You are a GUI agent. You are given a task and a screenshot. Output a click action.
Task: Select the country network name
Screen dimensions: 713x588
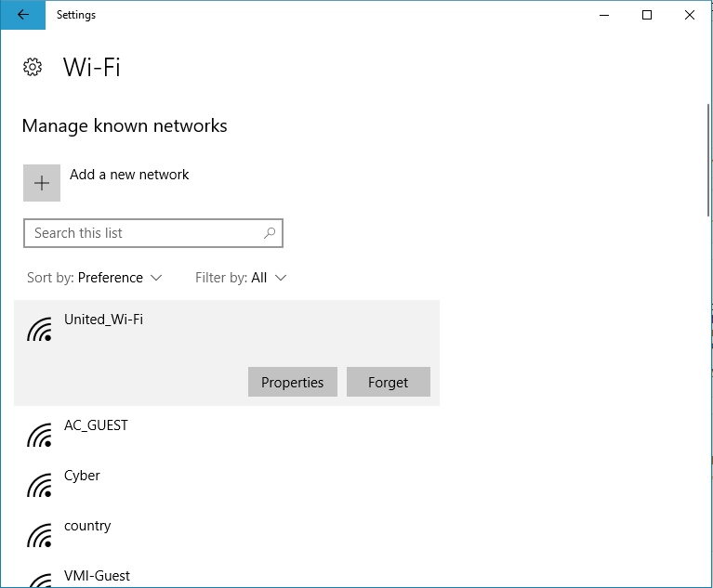click(87, 526)
